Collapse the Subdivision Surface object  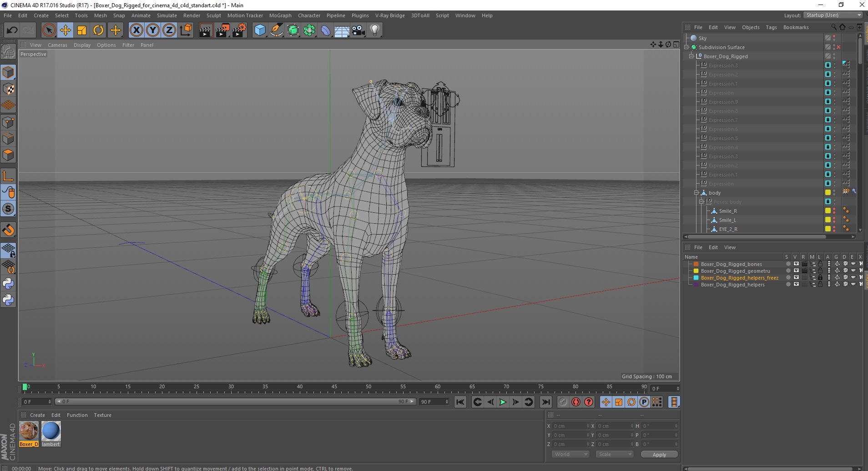[686, 47]
